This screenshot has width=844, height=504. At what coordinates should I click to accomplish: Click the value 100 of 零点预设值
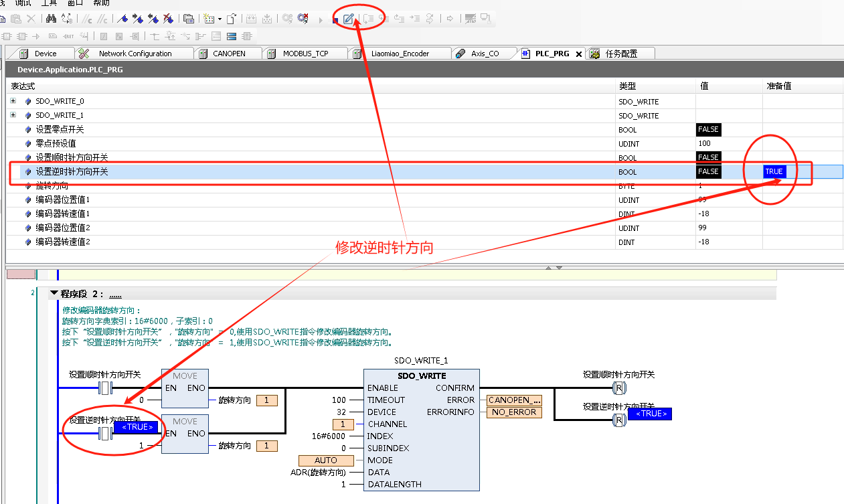(x=704, y=143)
